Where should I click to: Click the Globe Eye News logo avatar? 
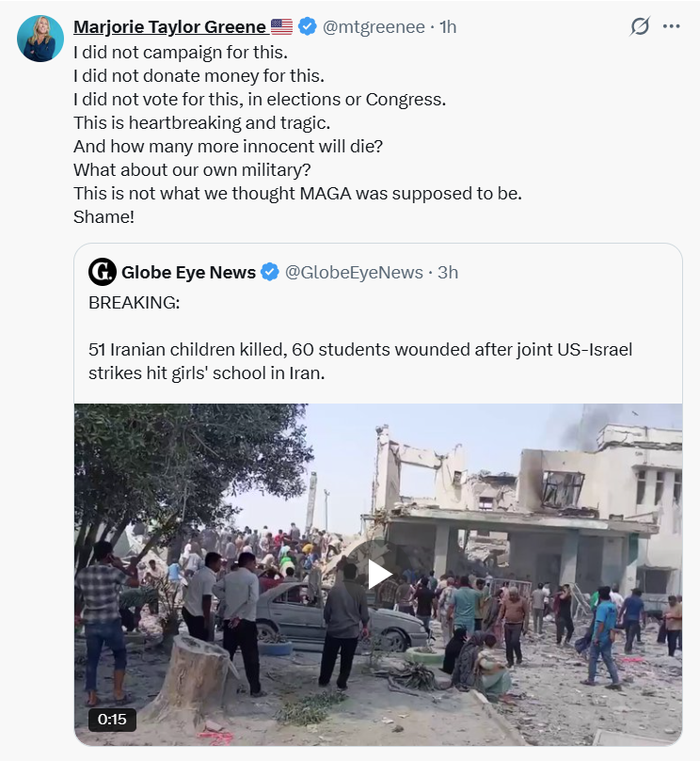tap(103, 272)
